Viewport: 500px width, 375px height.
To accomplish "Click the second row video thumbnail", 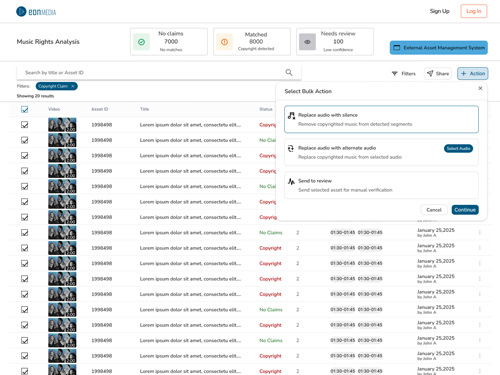I will [62, 140].
